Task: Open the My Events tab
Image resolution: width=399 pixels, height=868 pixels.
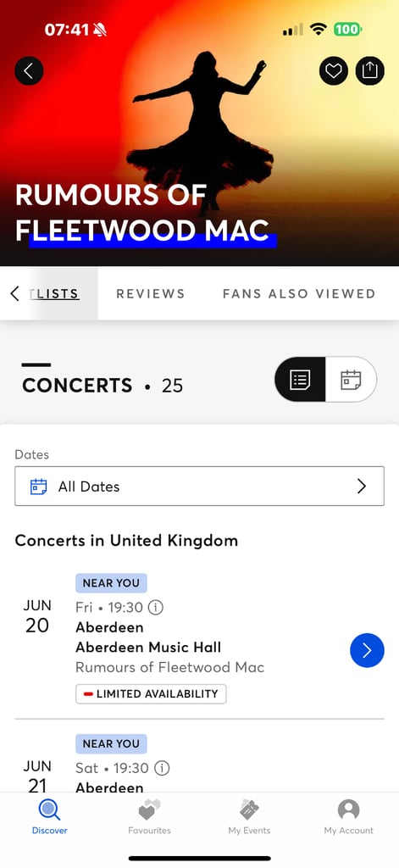Action: pyautogui.click(x=249, y=817)
